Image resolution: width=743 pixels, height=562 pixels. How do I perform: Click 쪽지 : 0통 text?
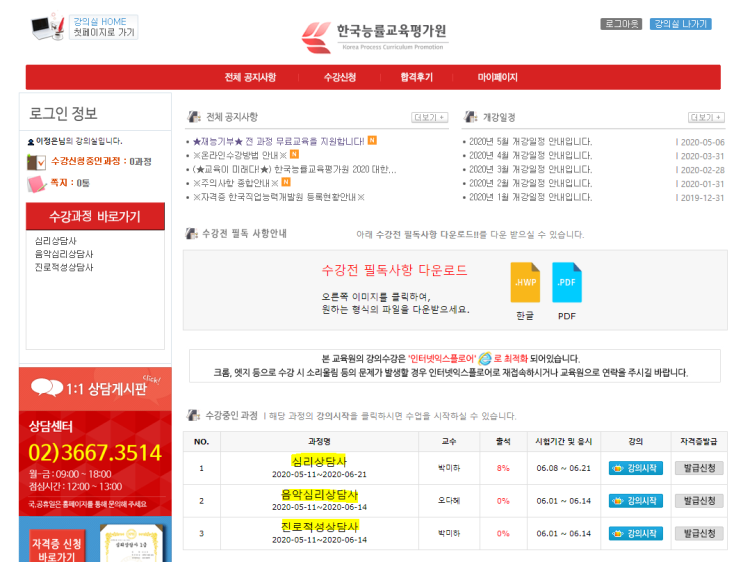(70, 183)
